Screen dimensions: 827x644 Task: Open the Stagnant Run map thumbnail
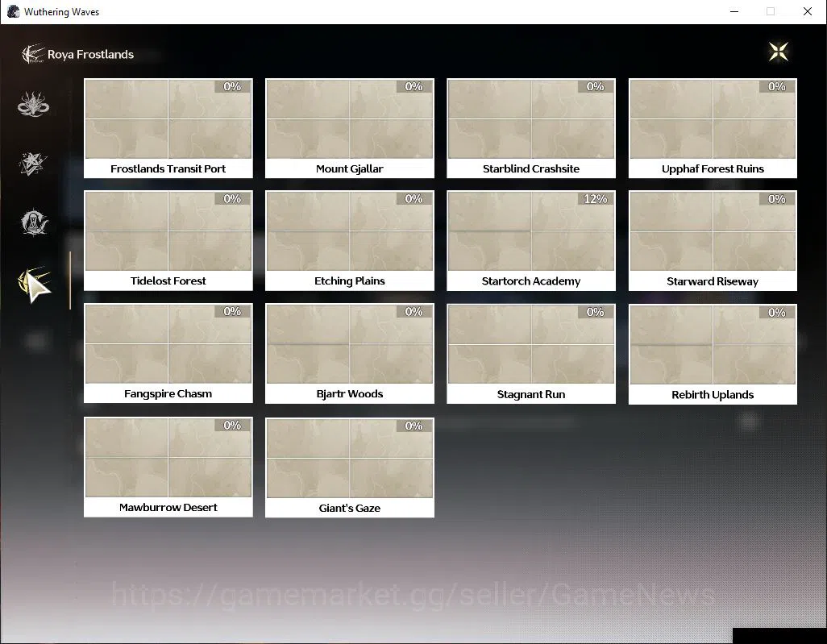pos(531,344)
